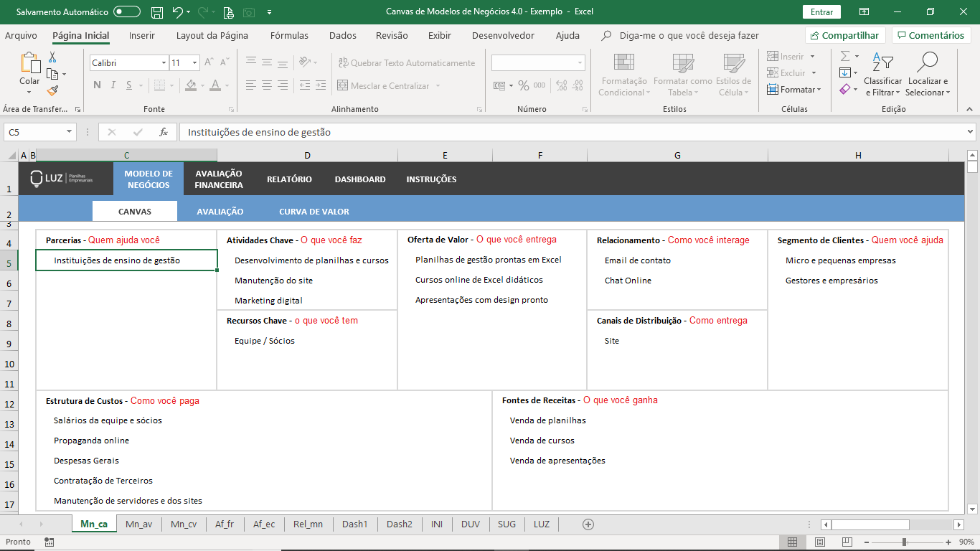Click the Undo arrow icon
Image resolution: width=980 pixels, height=551 pixels.
[x=177, y=12]
